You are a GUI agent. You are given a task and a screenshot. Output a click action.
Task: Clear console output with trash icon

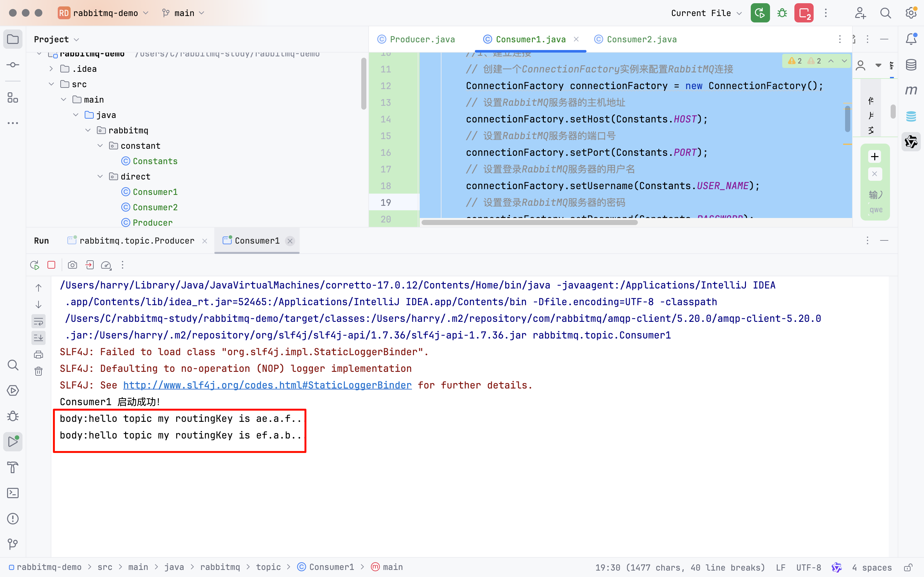point(38,371)
